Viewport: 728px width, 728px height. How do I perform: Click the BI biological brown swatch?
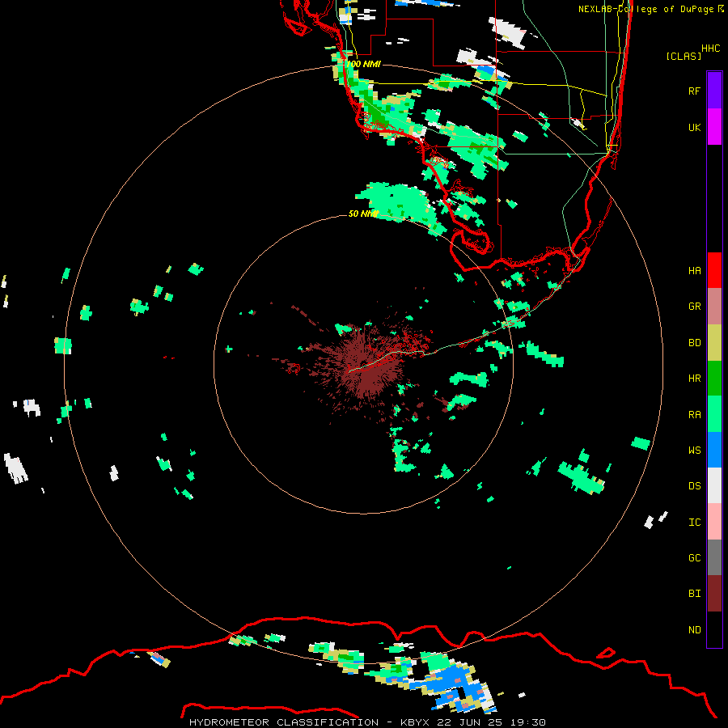click(714, 594)
